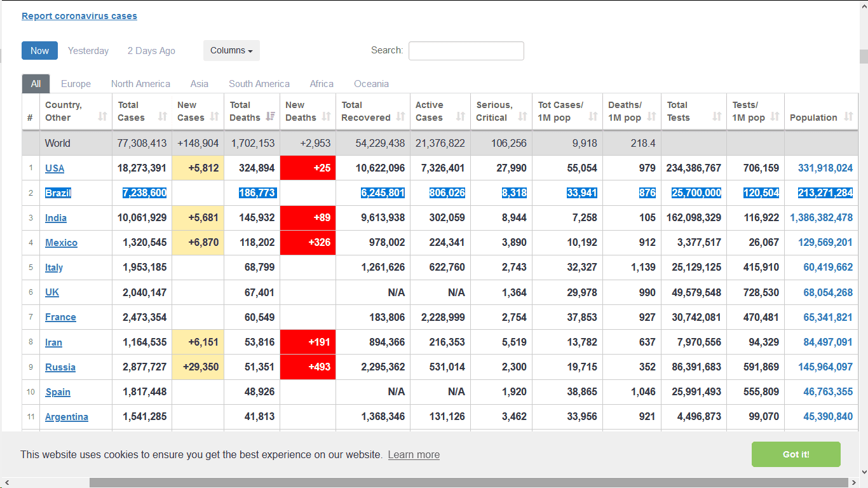The image size is (868, 488).
Task: Click sort icon on Population header
Action: coord(848,117)
